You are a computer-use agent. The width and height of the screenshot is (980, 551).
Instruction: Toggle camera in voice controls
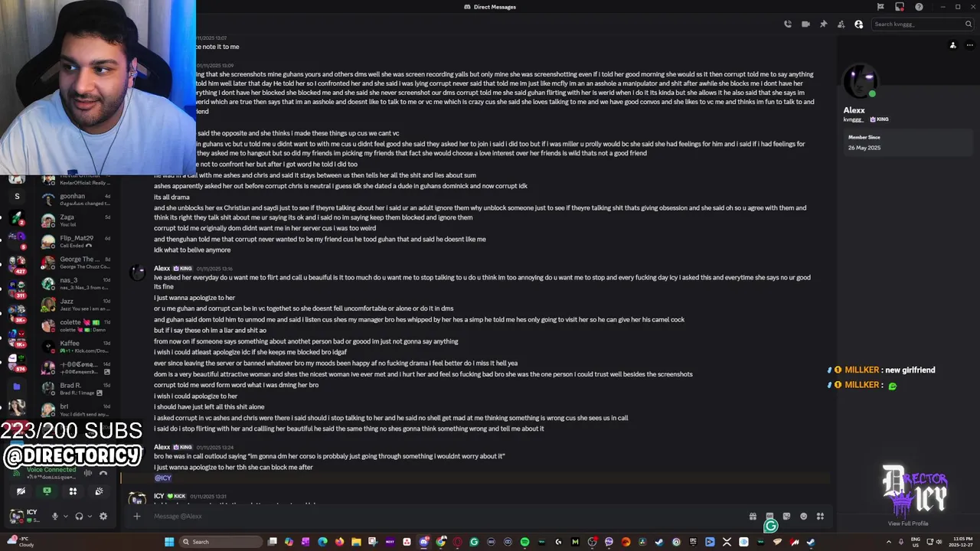pos(21,491)
